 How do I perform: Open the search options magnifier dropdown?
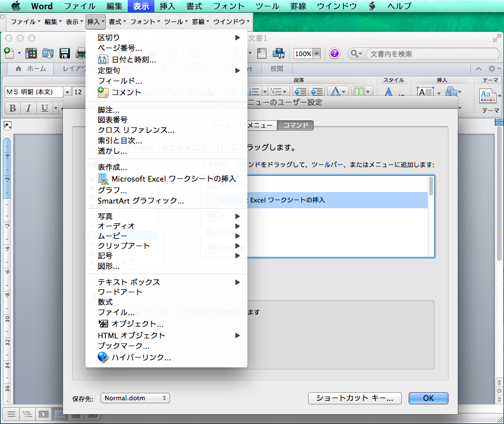coord(356,53)
